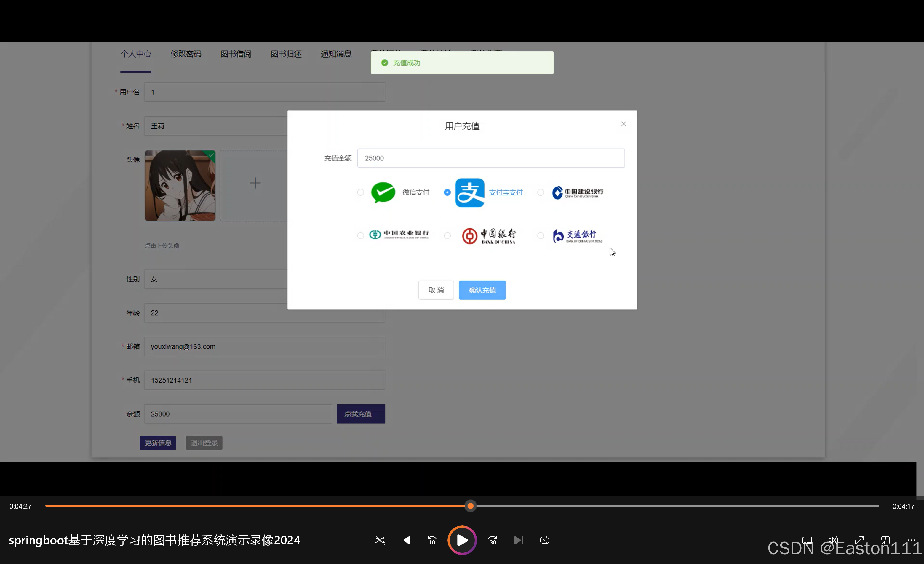Image resolution: width=924 pixels, height=564 pixels.
Task: Open subtitles options in the player
Action: (807, 540)
